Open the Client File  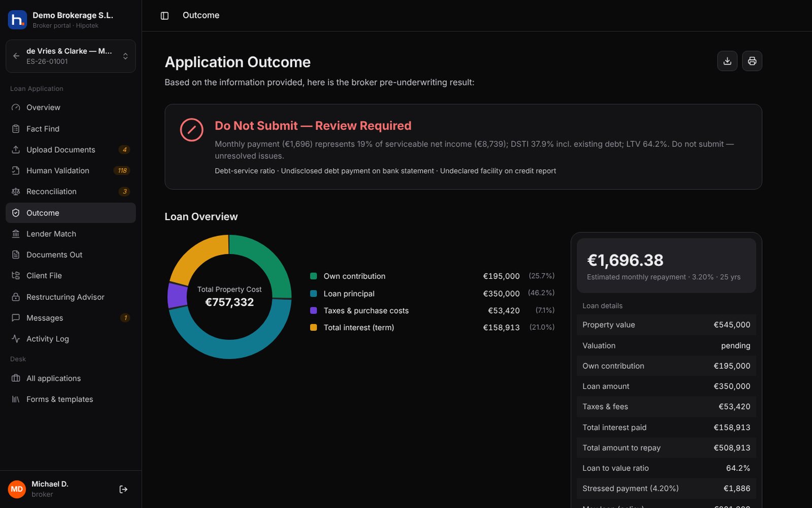[71, 275]
